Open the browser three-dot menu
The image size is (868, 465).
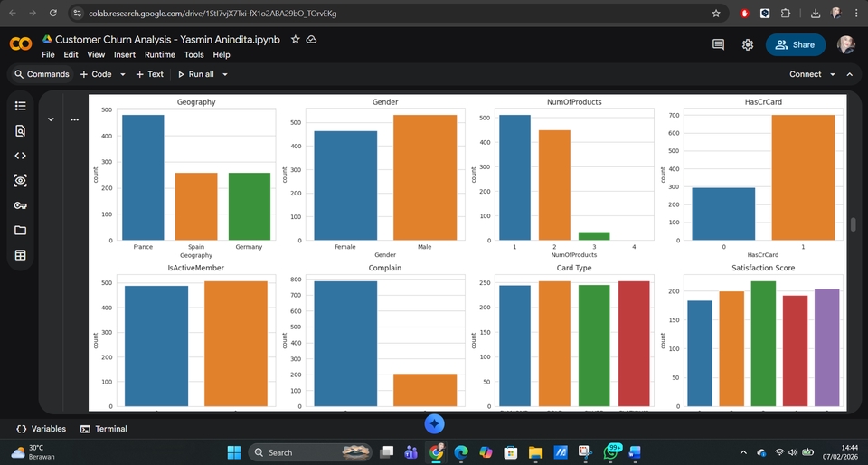(x=856, y=14)
